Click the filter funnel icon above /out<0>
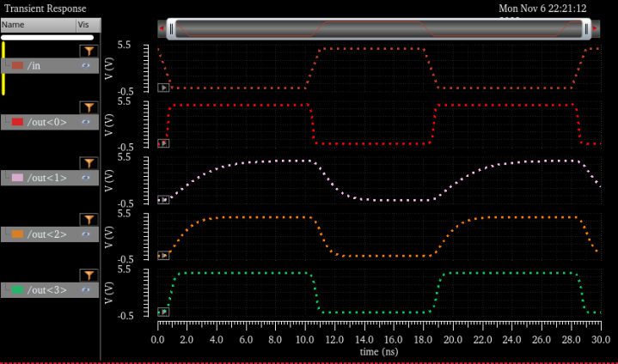This screenshot has width=618, height=364. tap(89, 107)
